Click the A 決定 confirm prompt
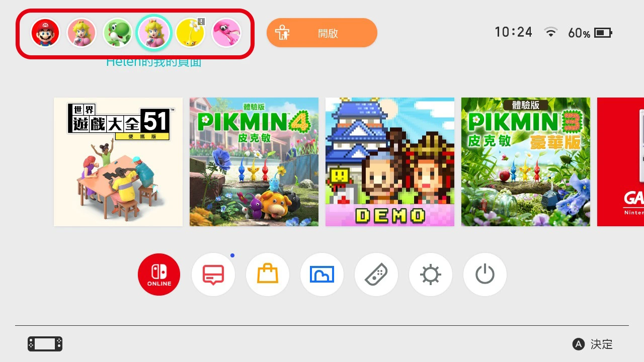Image resolution: width=644 pixels, height=362 pixels. pyautogui.click(x=593, y=344)
